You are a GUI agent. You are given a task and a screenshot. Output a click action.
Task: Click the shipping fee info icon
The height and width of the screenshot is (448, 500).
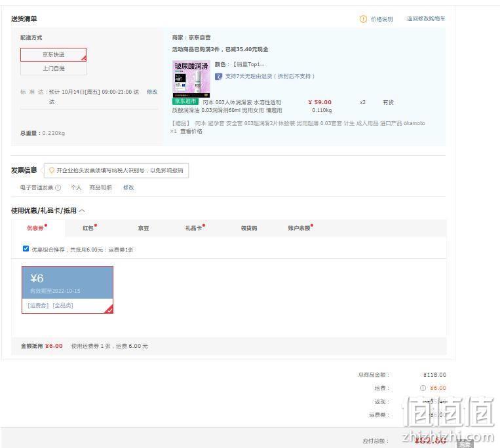[423, 388]
